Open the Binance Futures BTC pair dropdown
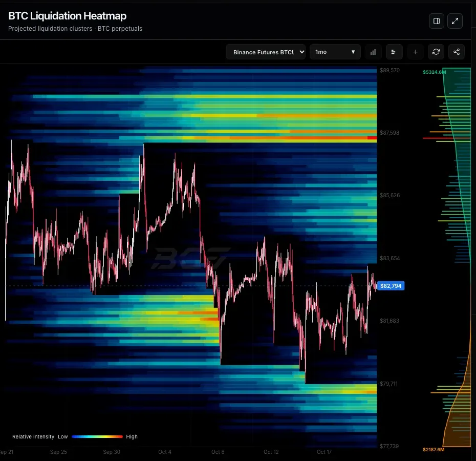 pyautogui.click(x=266, y=52)
